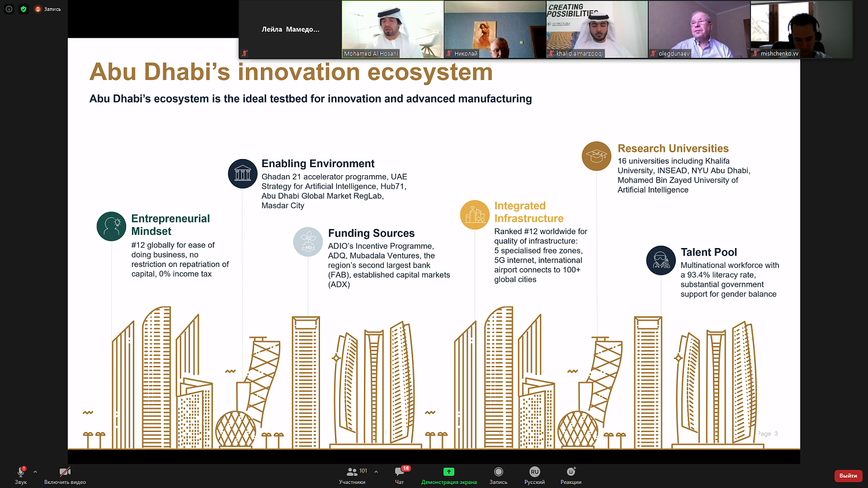Expand audio options arrow next to Звук
Screen dimensions: 868x488
(x=35, y=472)
